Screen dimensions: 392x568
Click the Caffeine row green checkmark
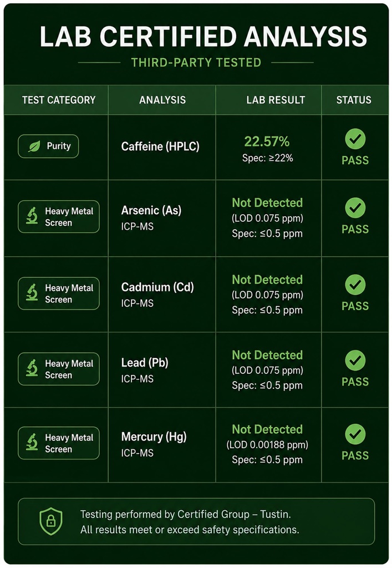click(x=355, y=139)
